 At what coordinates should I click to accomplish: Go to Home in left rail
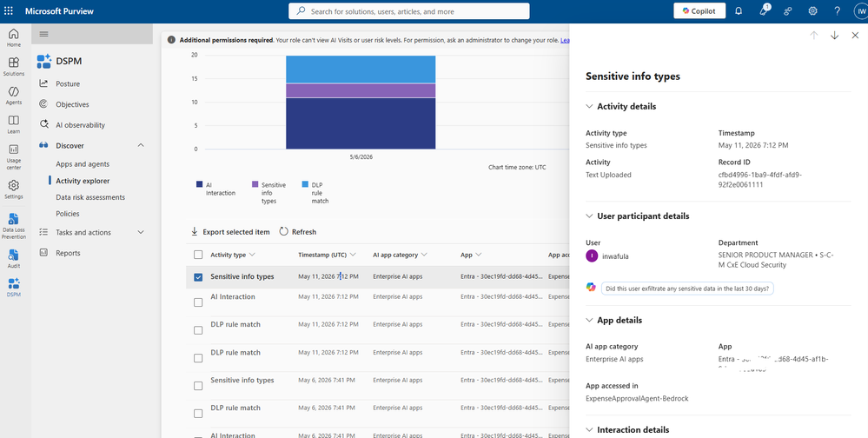[14, 37]
